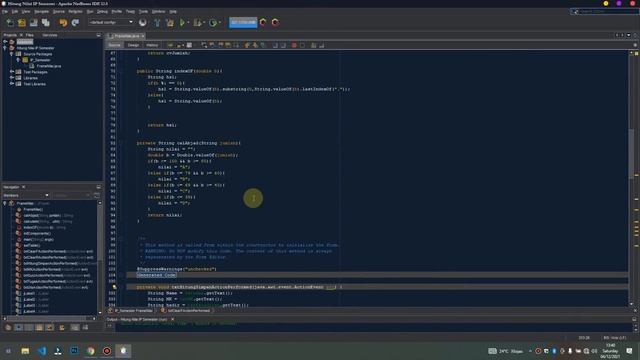Open the File menu
The width and height of the screenshot is (640, 360).
[x=5, y=11]
